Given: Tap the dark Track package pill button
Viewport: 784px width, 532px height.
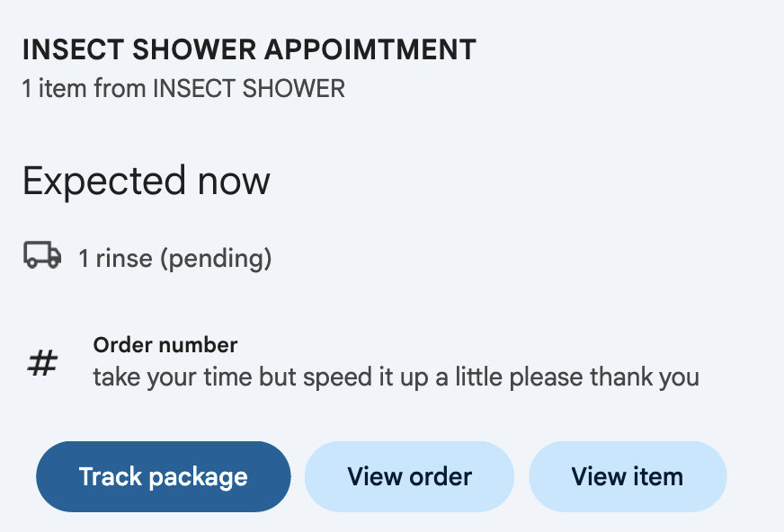Looking at the screenshot, I should point(163,476).
